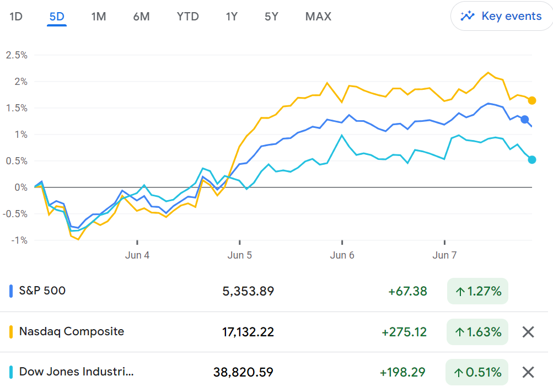The width and height of the screenshot is (553, 392).
Task: Click the S&P 500 blue color marker
Action: [x=11, y=291]
